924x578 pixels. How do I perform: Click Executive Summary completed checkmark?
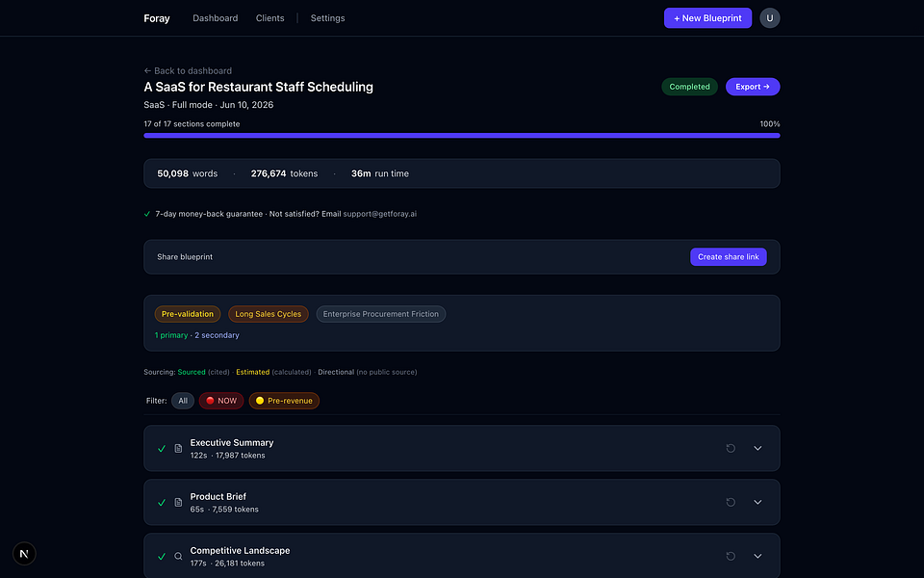coord(162,449)
